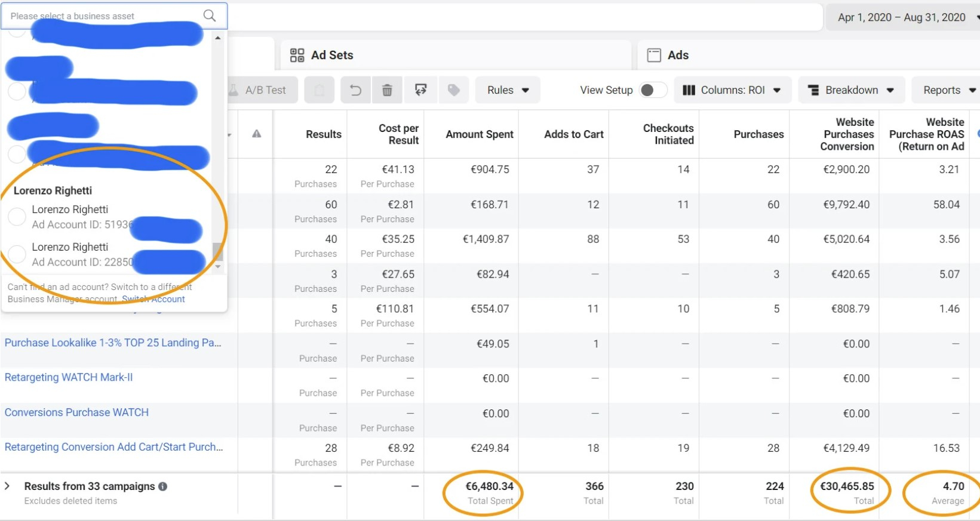Expand the Breakdown dropdown
Screen dimensions: 980x521
click(x=851, y=90)
